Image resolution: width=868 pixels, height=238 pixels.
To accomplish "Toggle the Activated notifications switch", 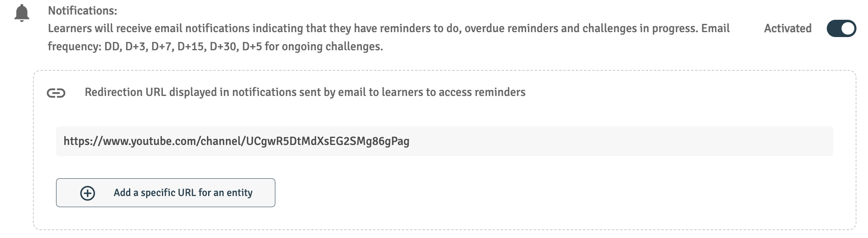I will coord(841,28).
